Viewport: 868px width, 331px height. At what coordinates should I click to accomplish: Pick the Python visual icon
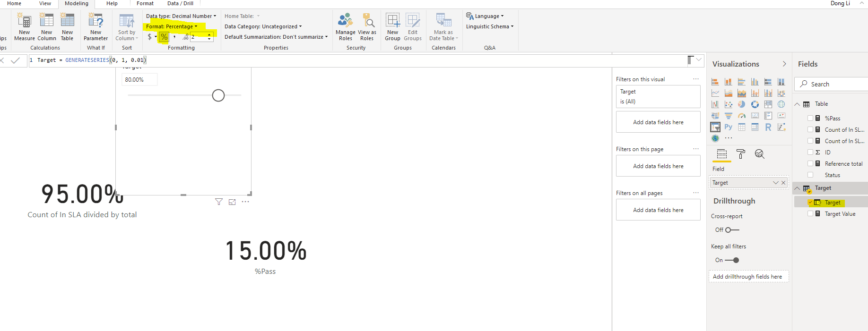click(x=728, y=127)
